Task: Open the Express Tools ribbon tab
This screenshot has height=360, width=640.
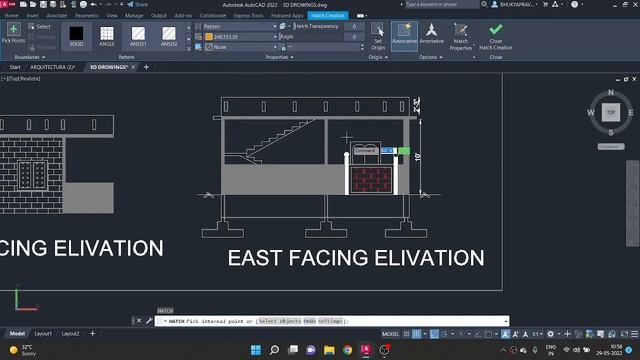Action: tap(248, 16)
